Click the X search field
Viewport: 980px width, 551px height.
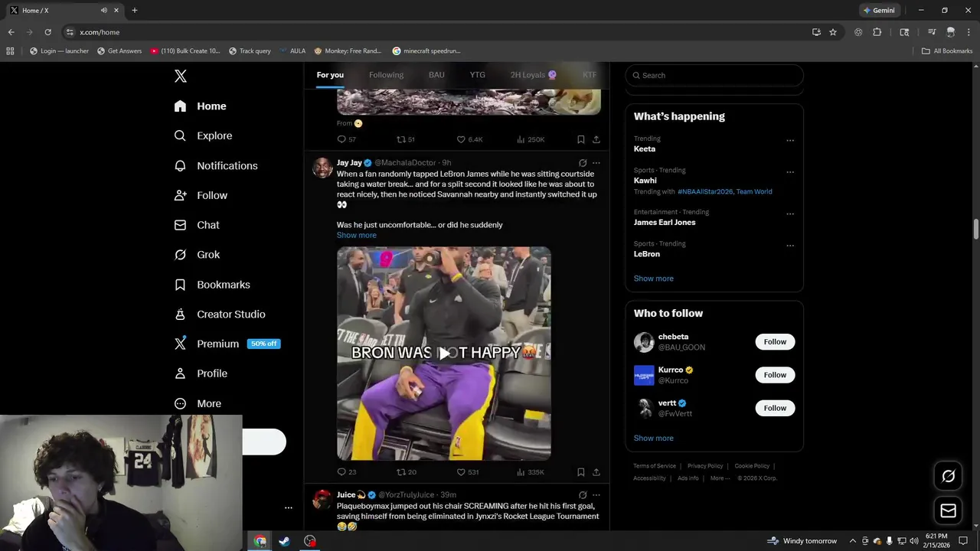(x=714, y=75)
